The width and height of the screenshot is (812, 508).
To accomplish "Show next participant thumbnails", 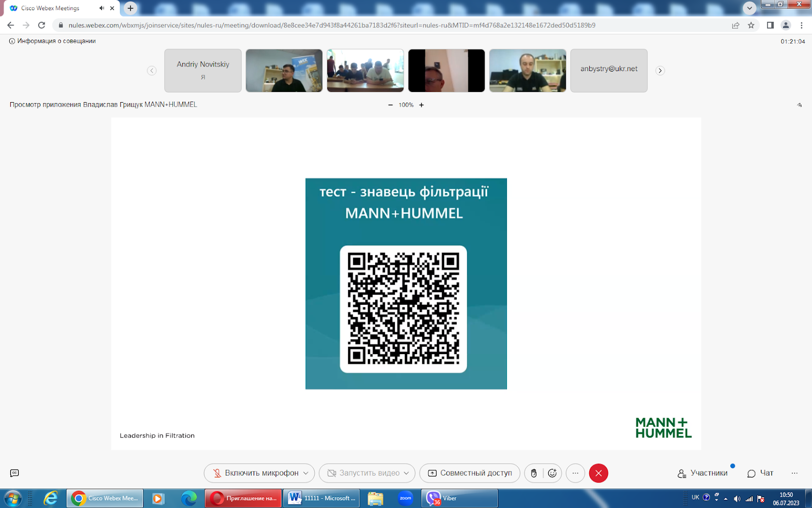I will point(660,71).
